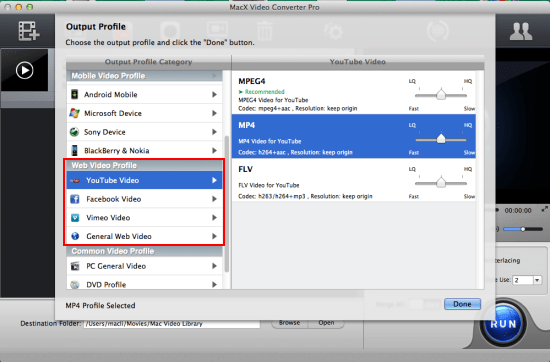Select the FLV profile title
Viewport: 550px width, 362px height.
point(245,169)
